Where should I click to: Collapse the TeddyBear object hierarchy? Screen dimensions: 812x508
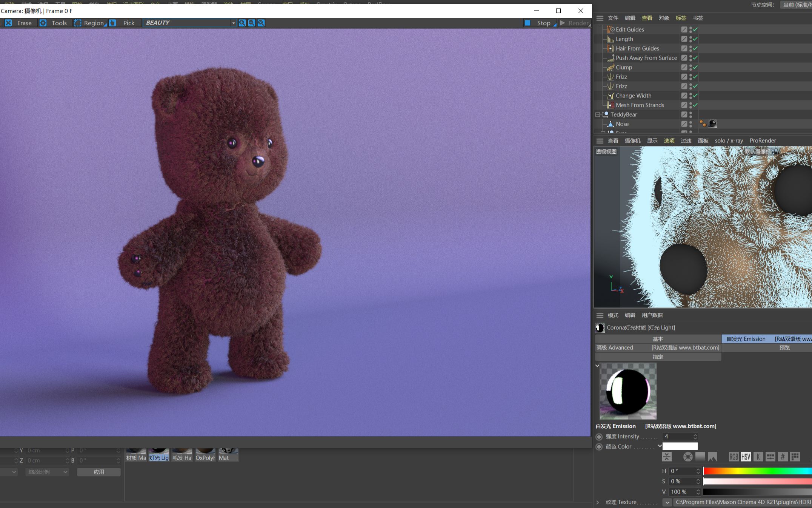click(x=598, y=114)
